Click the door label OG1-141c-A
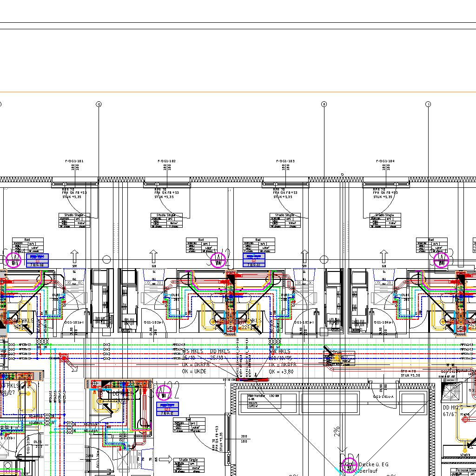The height and width of the screenshot is (476, 476). click(383, 397)
